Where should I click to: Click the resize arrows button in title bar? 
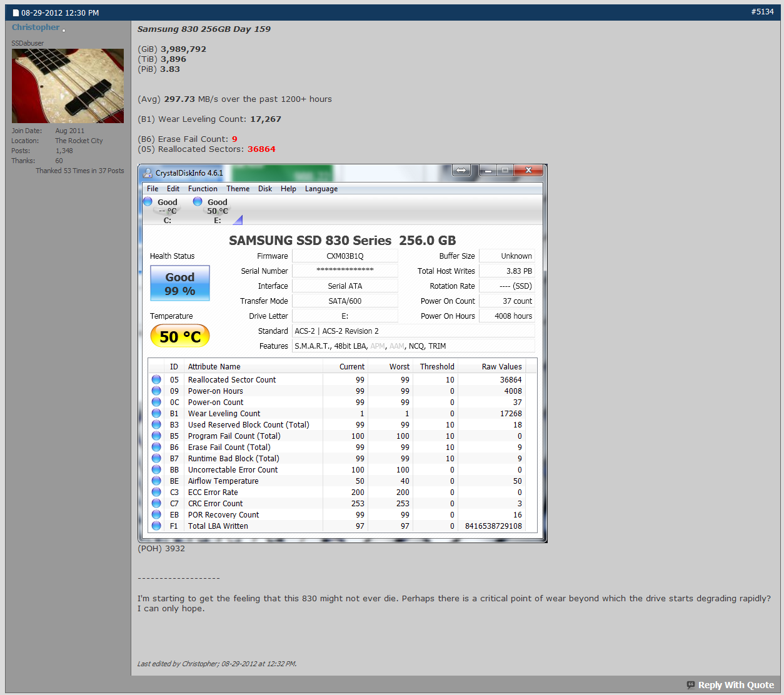461,170
